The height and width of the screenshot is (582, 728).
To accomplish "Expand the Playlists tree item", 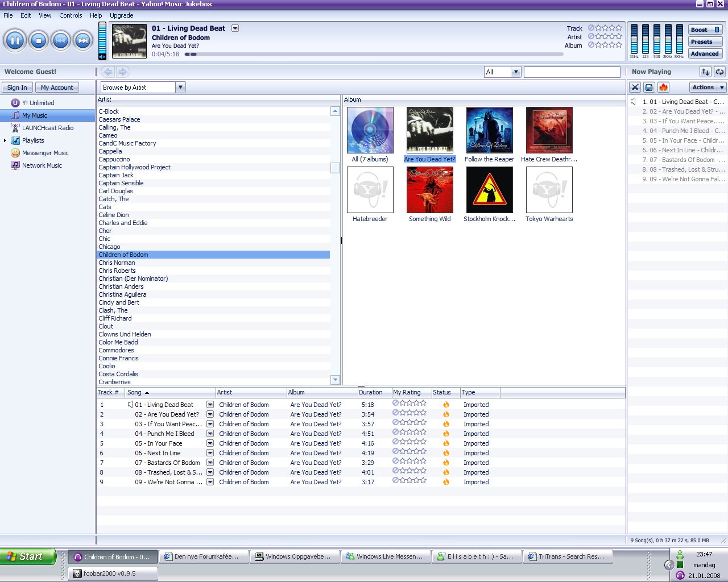I will pos(5,140).
